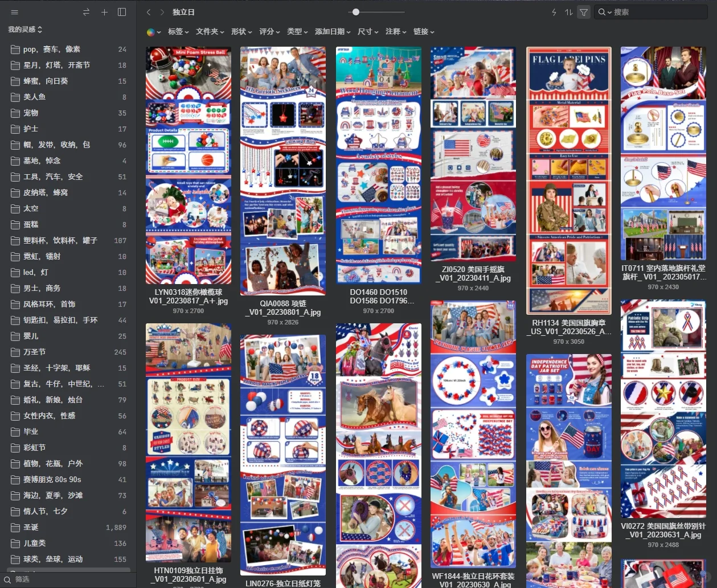The width and height of the screenshot is (717, 588).
Task: Toggle the sidebar layout panel icon
Action: (122, 12)
